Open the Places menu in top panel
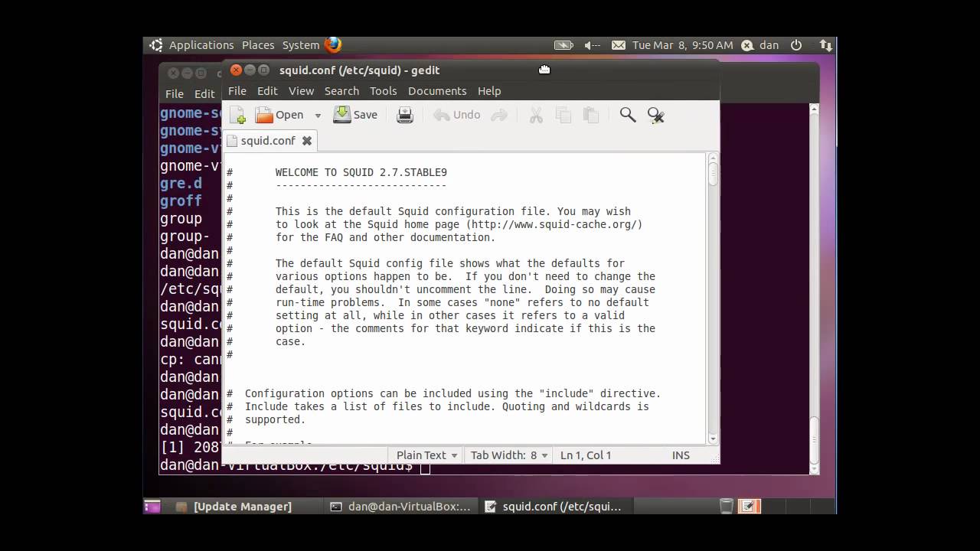This screenshot has height=551, width=980. pos(258,45)
